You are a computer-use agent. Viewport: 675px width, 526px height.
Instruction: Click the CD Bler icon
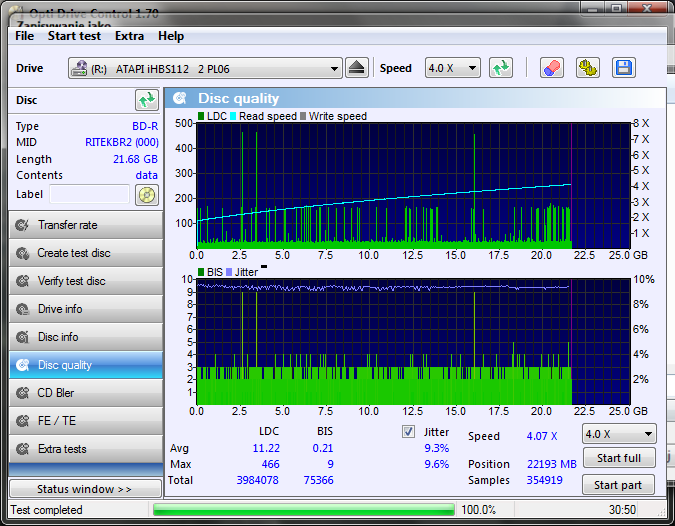point(22,393)
